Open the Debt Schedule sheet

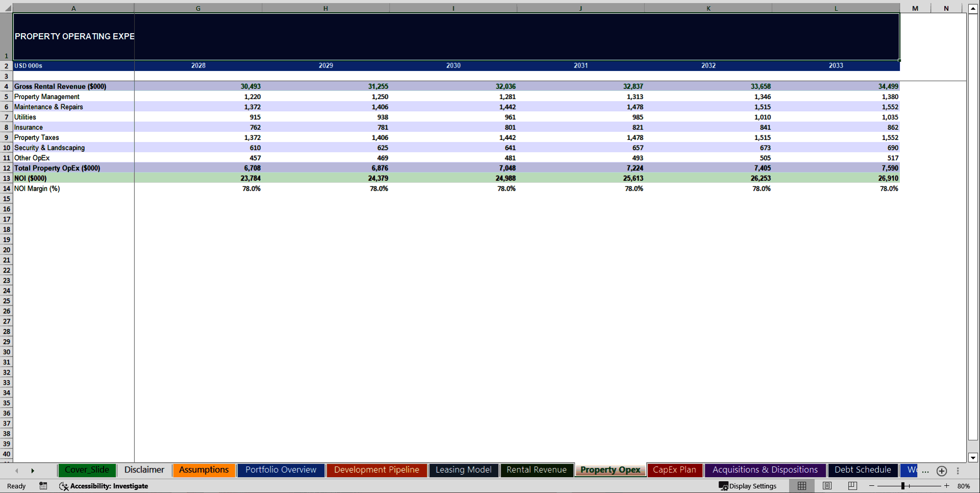click(x=863, y=469)
